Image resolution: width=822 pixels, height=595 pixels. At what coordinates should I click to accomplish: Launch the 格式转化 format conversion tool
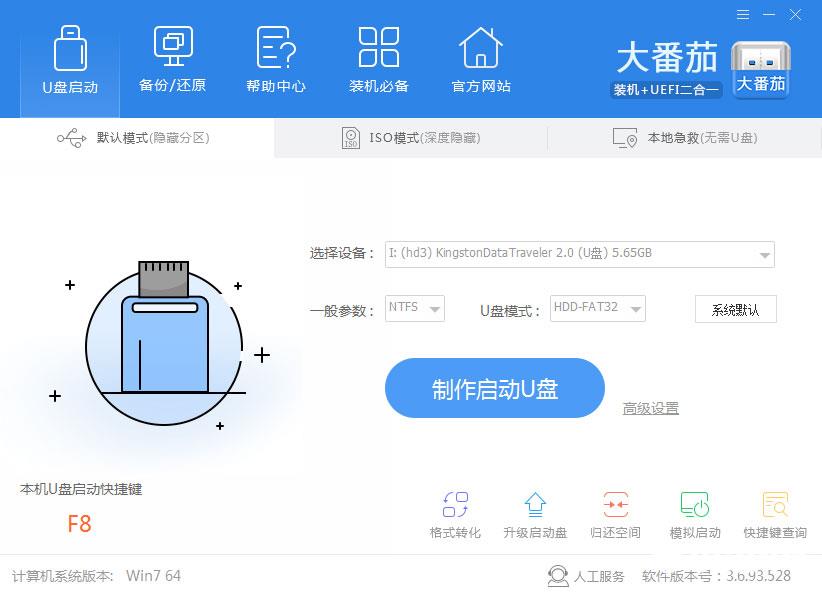(455, 504)
